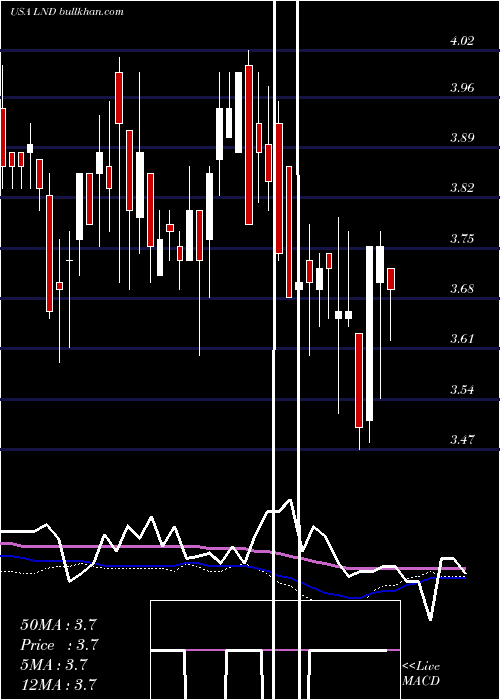The height and width of the screenshot is (700, 500).
Task: Click the 3.75 price axis label
Action: (x=462, y=238)
